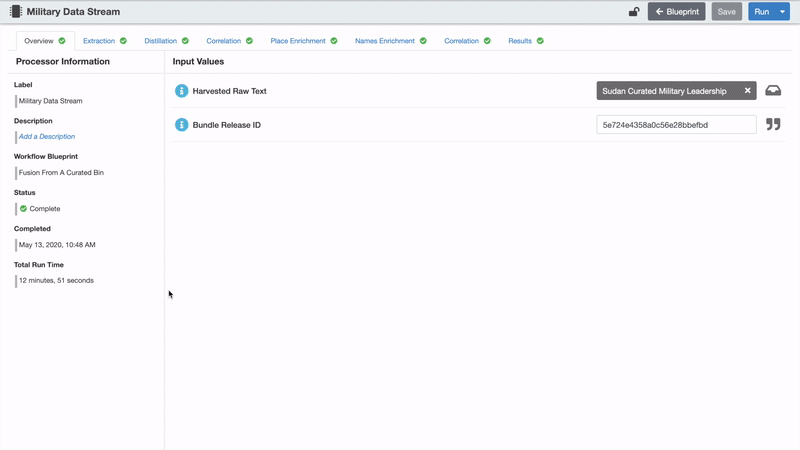Viewport: 800px width, 450px height.
Task: Open the Results tab
Action: 526,41
